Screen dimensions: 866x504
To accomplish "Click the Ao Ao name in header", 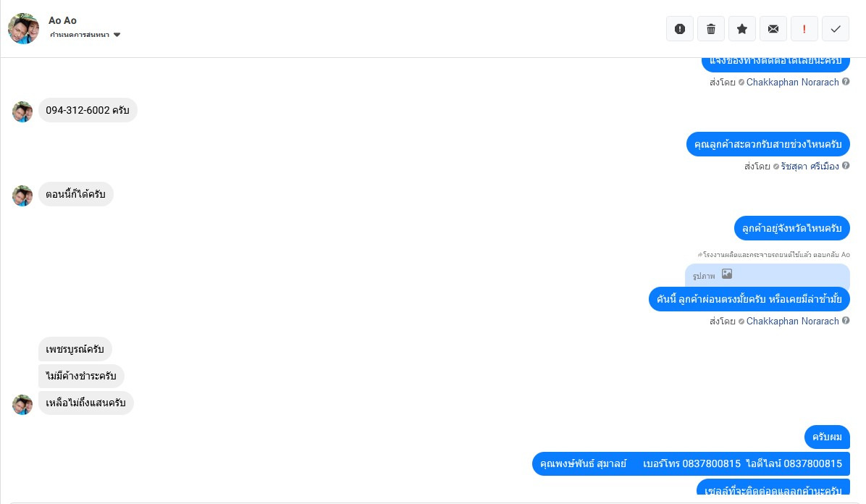I will 62,20.
